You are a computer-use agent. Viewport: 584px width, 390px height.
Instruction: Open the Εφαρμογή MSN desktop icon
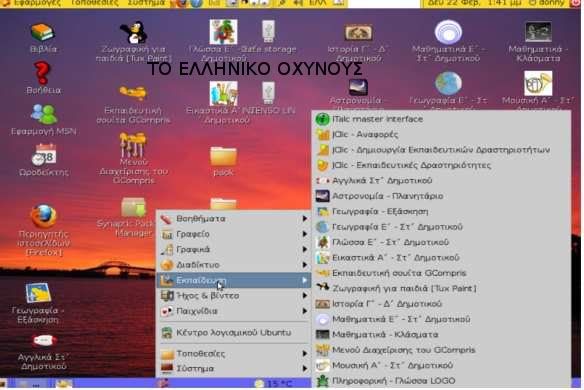click(x=44, y=114)
